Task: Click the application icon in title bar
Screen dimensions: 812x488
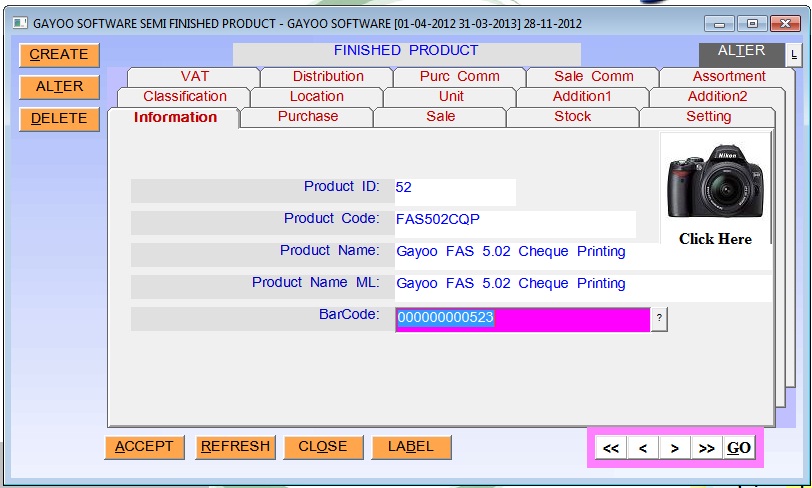Action: pos(20,23)
